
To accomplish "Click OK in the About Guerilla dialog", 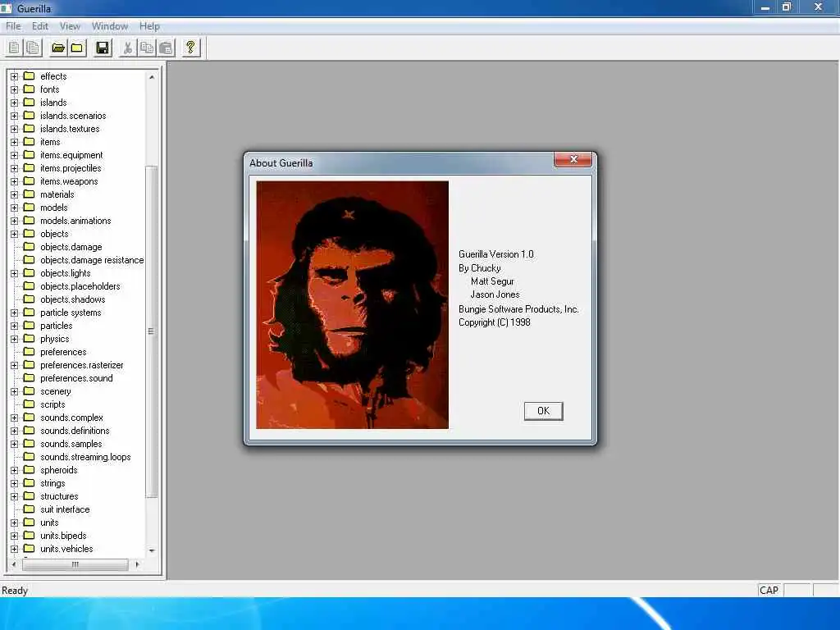I will 543,411.
